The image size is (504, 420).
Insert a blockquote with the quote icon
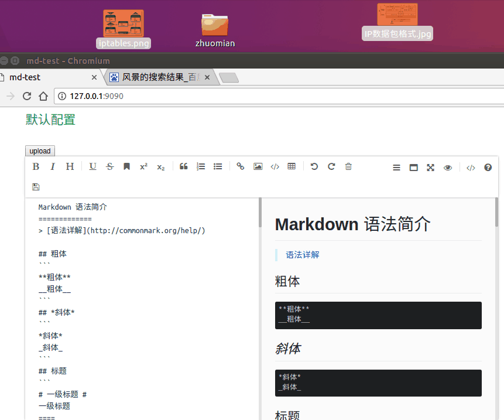tap(184, 166)
